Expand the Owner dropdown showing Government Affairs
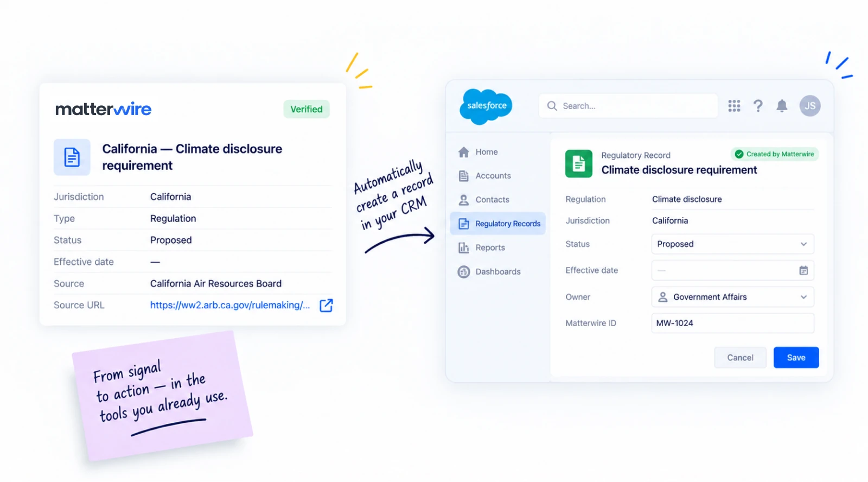 pos(732,297)
